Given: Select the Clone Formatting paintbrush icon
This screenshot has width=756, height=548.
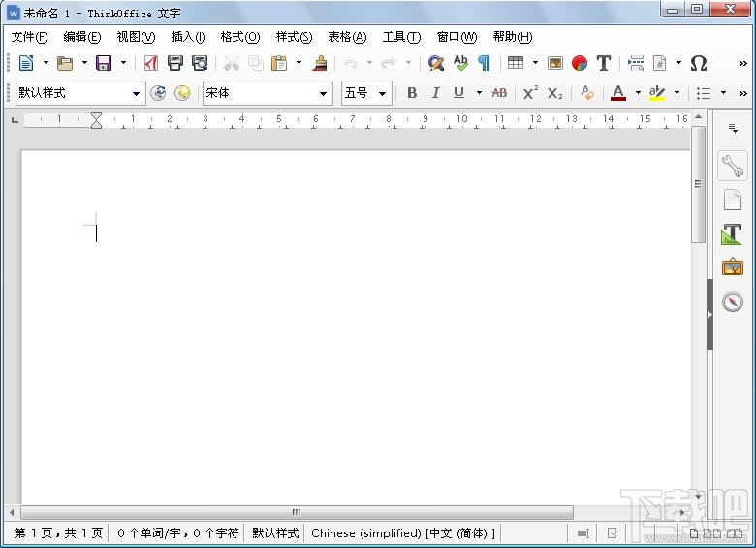Looking at the screenshot, I should [x=319, y=63].
